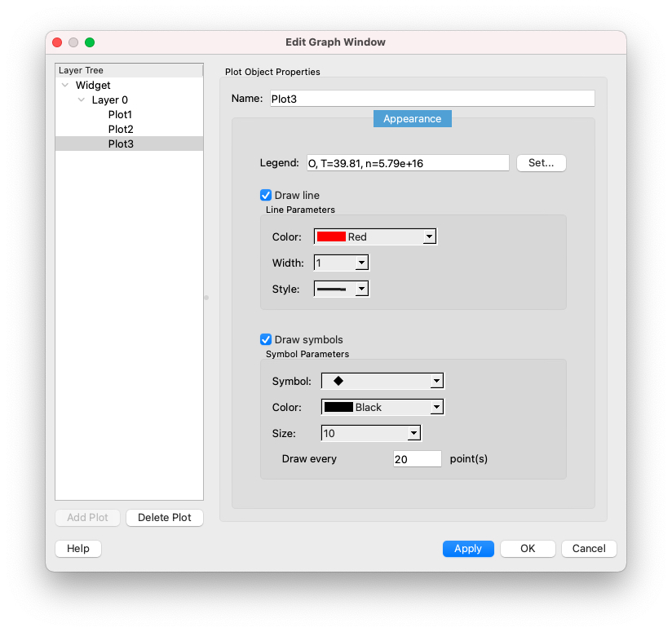The height and width of the screenshot is (632, 672).
Task: Open the symbol Color dropdown showing Black
Action: [382, 407]
